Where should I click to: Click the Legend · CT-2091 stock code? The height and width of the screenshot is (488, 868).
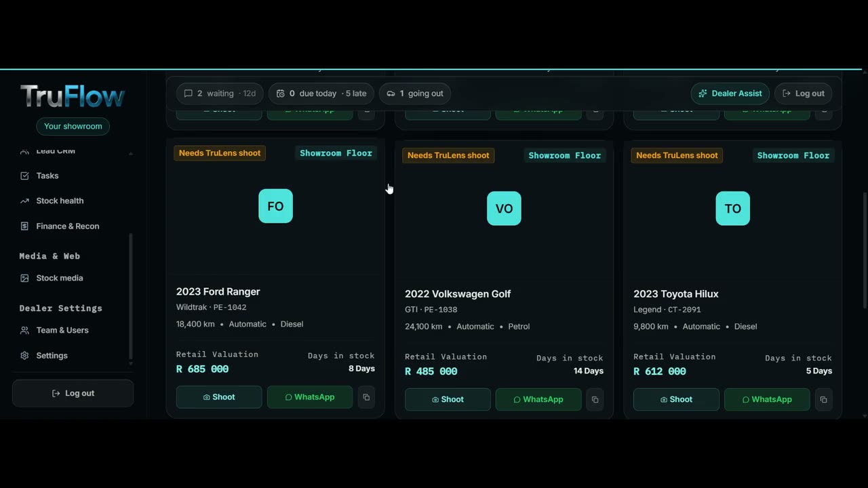point(667,310)
